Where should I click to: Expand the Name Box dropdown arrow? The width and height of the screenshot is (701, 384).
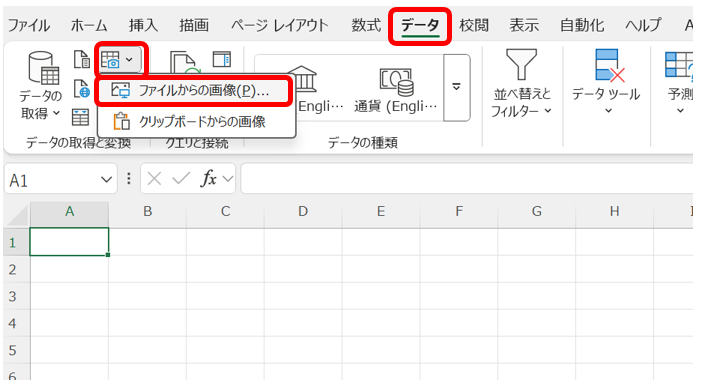coord(106,180)
